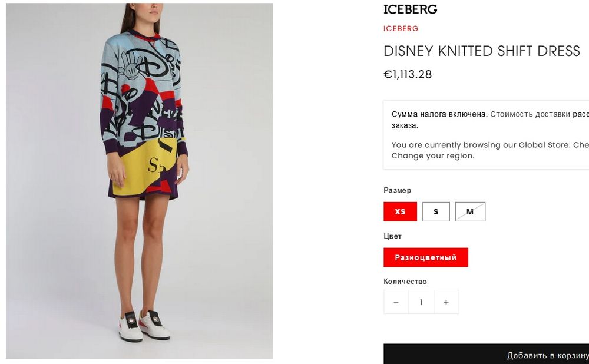The height and width of the screenshot is (364, 589).
Task: Increase quantity with the plus icon
Action: click(x=446, y=302)
